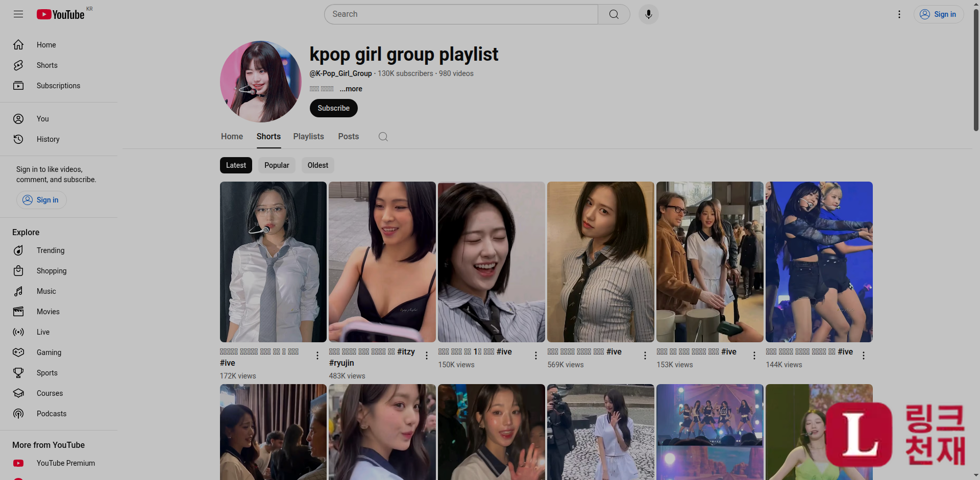
Task: Open the hamburger guide menu
Action: coord(18,14)
